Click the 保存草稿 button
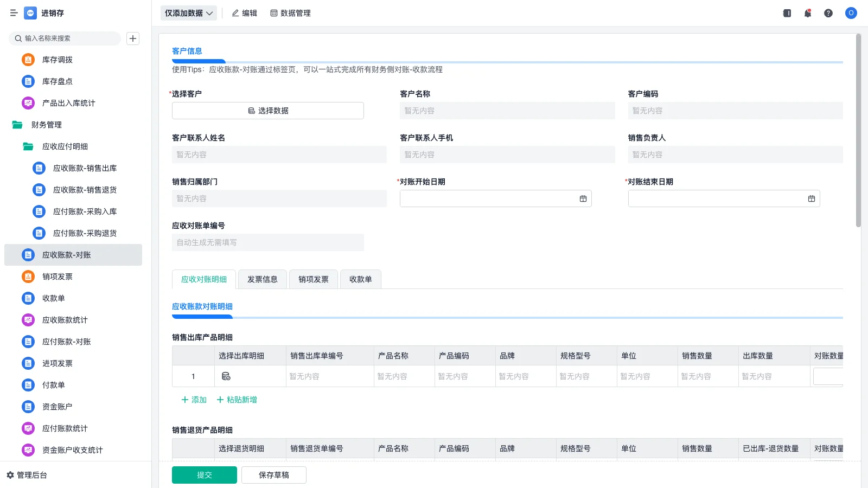 tap(274, 475)
